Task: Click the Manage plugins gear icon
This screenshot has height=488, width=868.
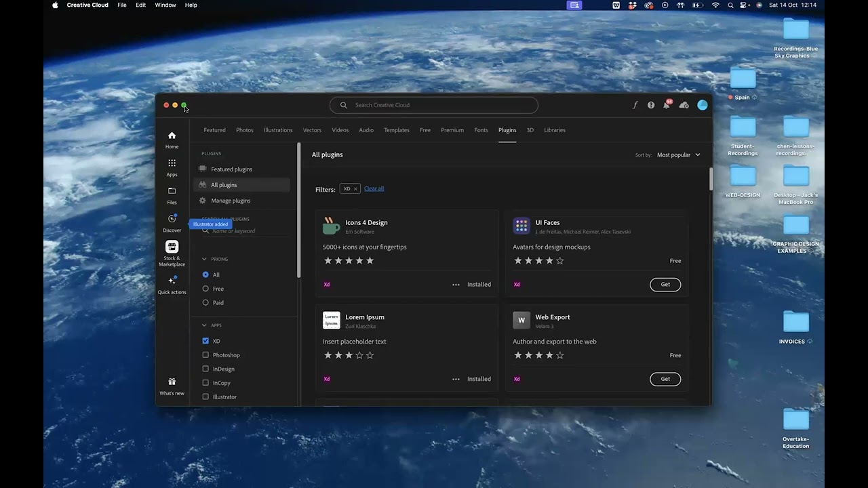Action: click(x=202, y=201)
